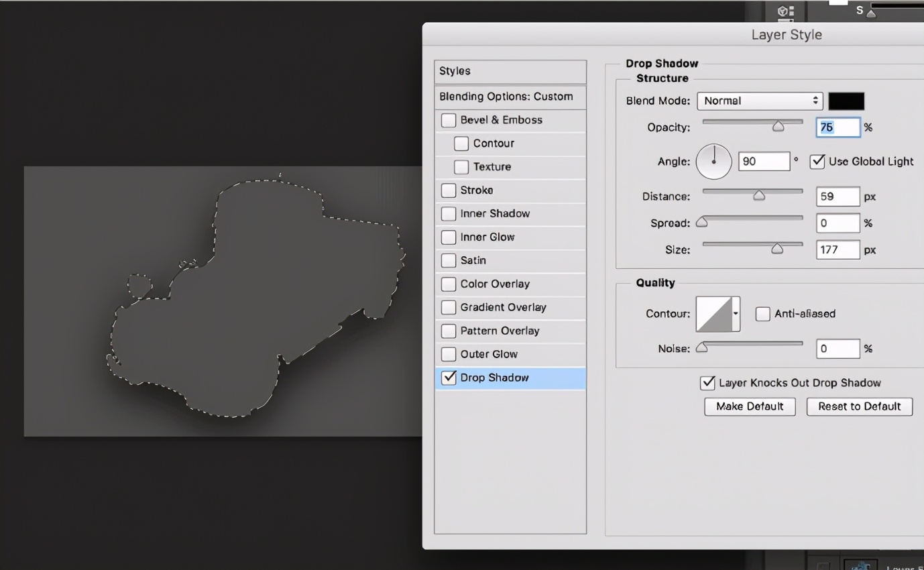Viewport: 924px width, 570px height.
Task: Enable the Anti-aliased checkbox
Action: click(x=763, y=314)
